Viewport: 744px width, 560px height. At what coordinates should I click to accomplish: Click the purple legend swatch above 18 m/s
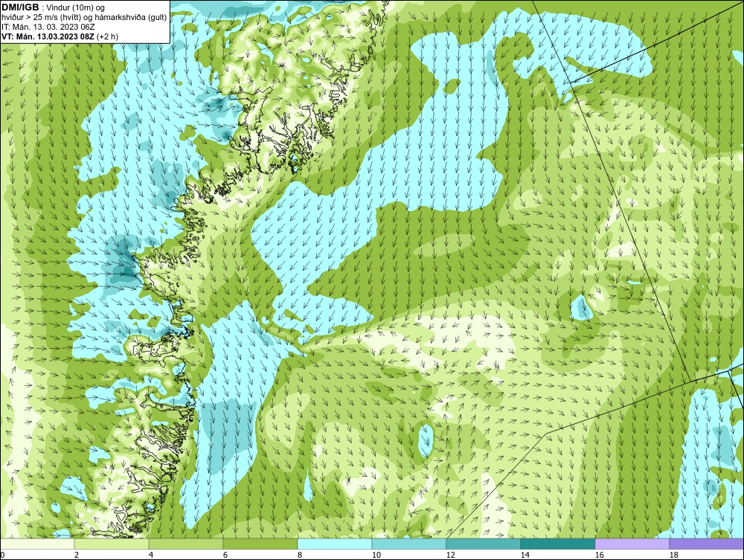click(706, 544)
